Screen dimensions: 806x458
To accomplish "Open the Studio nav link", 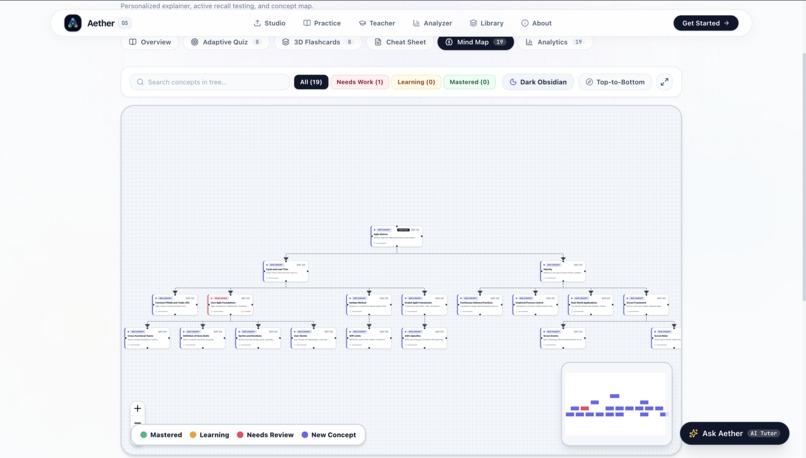I will [x=269, y=23].
